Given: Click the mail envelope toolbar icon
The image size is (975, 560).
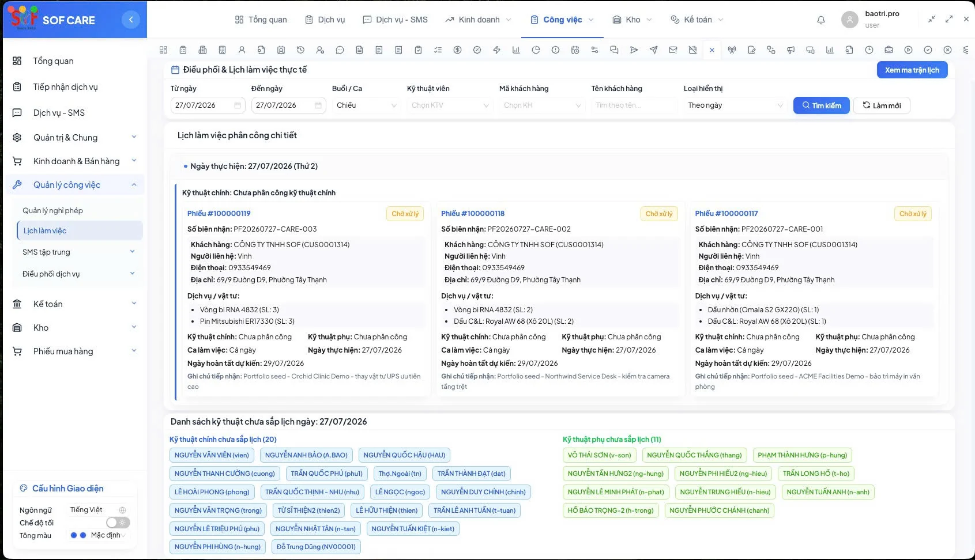Looking at the screenshot, I should pos(673,50).
